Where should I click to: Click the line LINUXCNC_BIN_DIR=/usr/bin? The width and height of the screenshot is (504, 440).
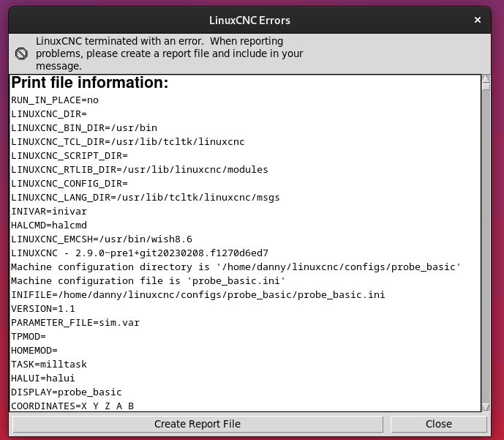(x=84, y=127)
